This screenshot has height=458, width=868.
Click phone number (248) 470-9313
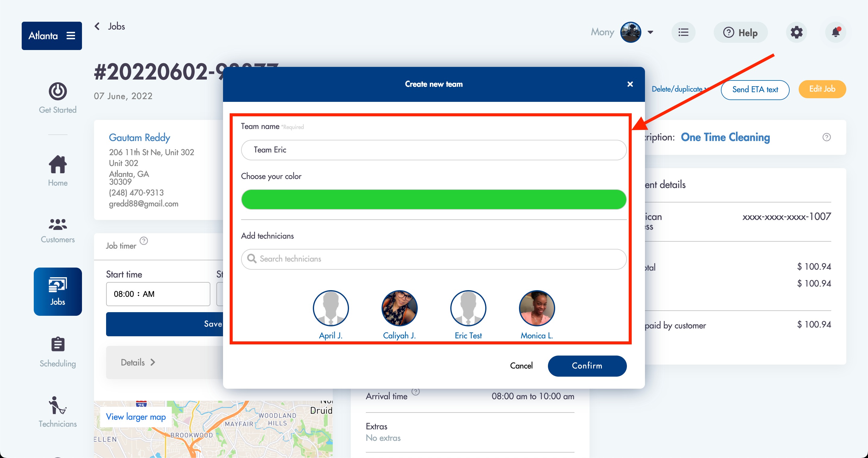click(x=136, y=193)
